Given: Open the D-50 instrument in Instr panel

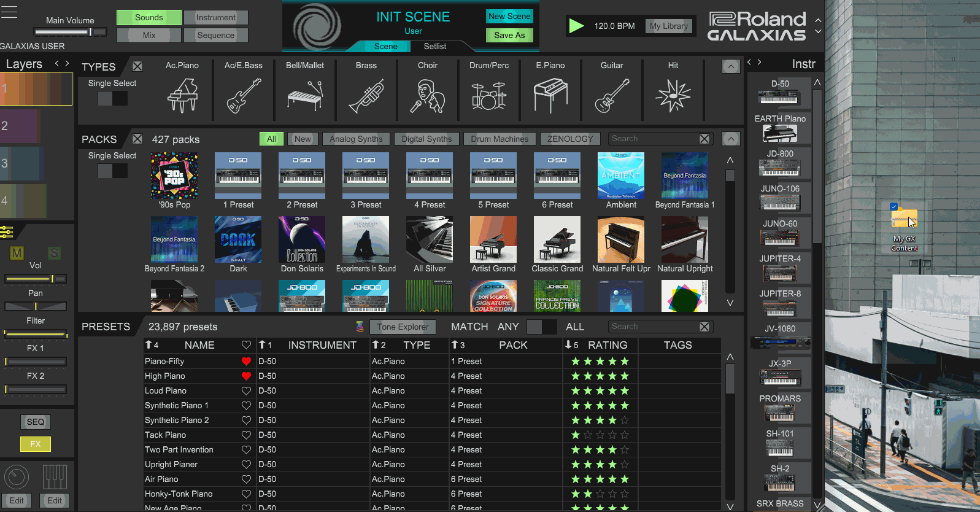Looking at the screenshot, I should point(780,93).
